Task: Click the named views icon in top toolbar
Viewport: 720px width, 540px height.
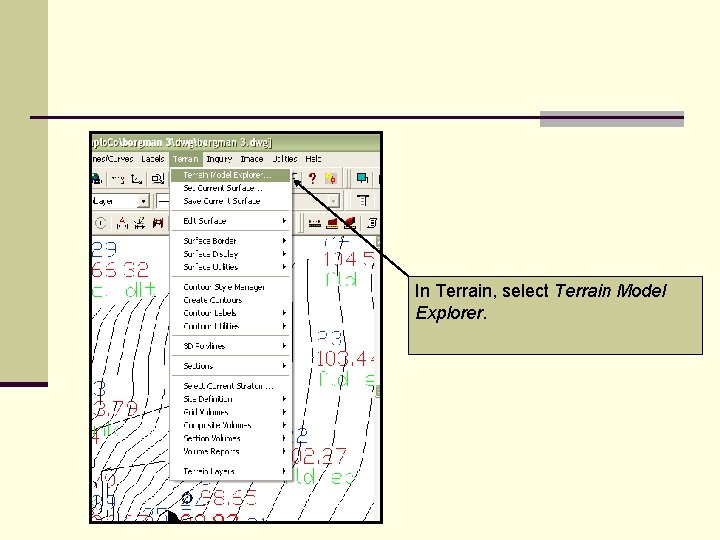Action: tap(158, 179)
